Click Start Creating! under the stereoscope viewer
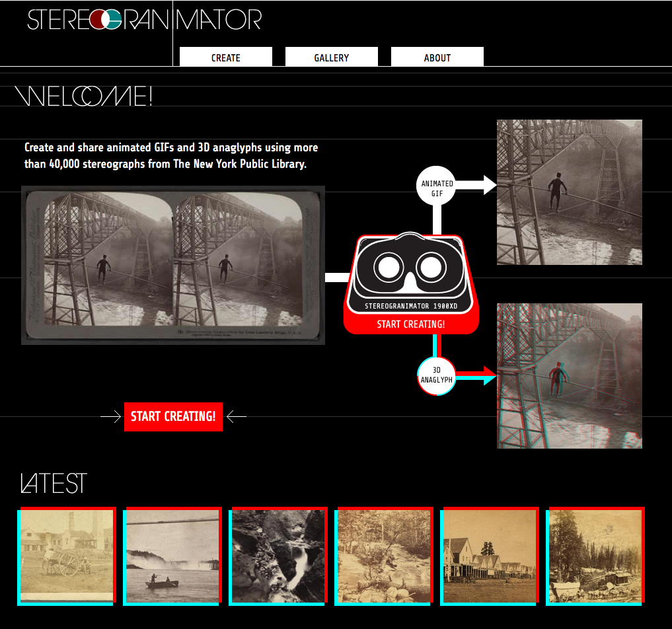The image size is (672, 629). (x=410, y=324)
